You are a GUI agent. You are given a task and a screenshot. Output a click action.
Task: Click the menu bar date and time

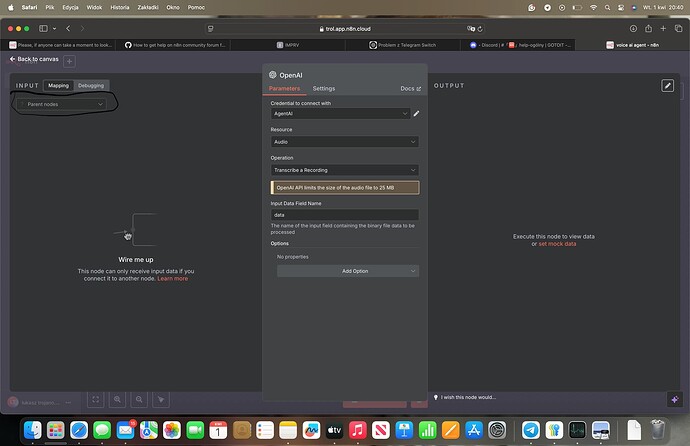point(663,7)
